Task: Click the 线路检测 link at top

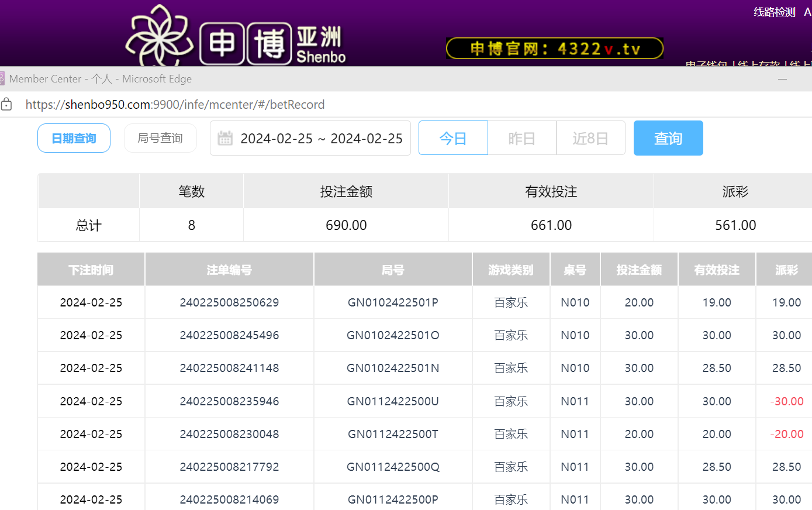Action: (774, 12)
